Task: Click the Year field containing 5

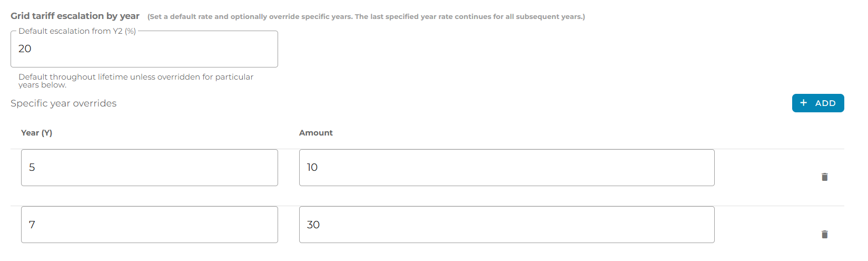Action: 149,168
